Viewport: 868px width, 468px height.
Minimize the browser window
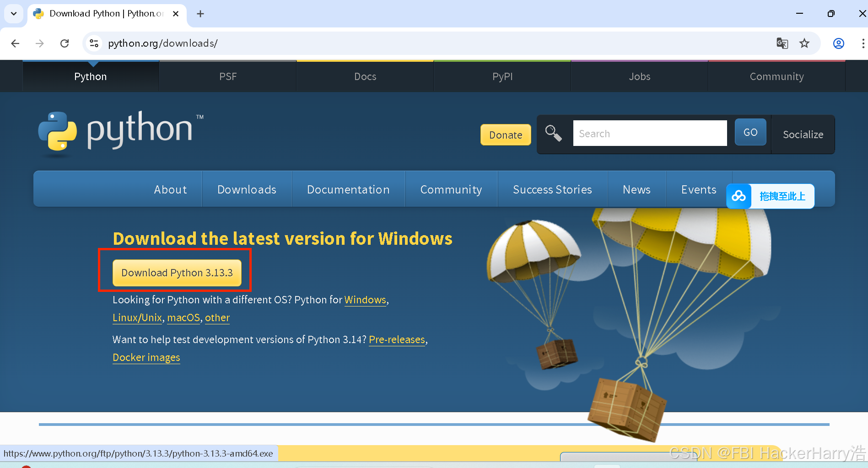point(799,14)
